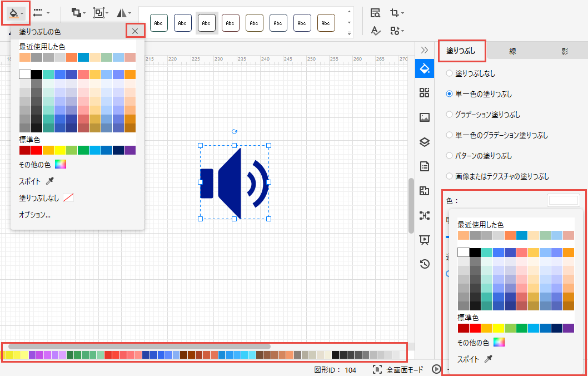Close the 塗りつぶしの色 popup panel
The width and height of the screenshot is (588, 376).
135,31
